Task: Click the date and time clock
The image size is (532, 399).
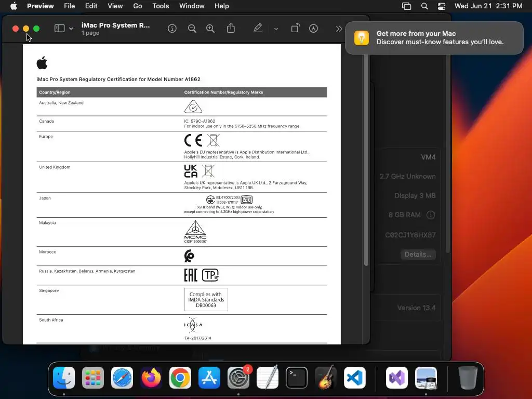Action: pyautogui.click(x=488, y=6)
